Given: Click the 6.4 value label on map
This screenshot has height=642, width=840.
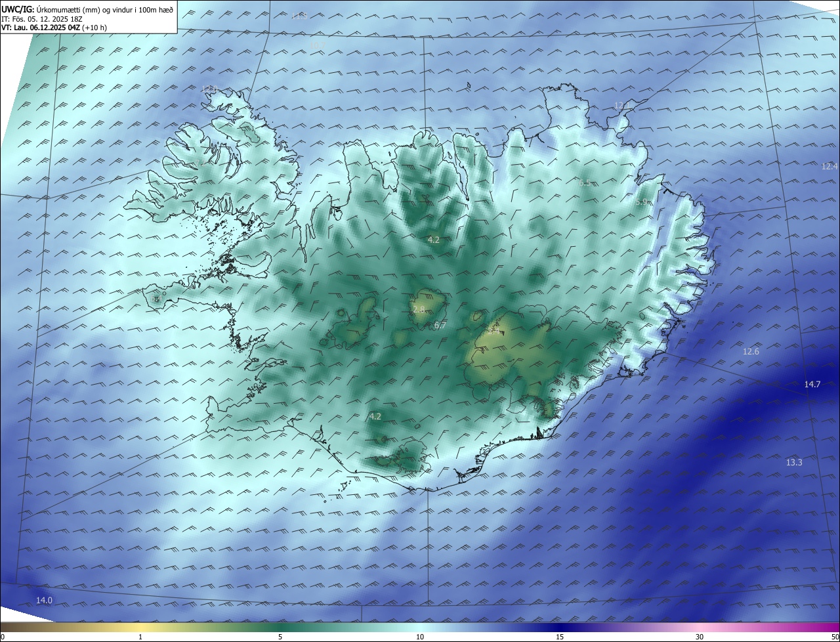Looking at the screenshot, I should (156, 299).
